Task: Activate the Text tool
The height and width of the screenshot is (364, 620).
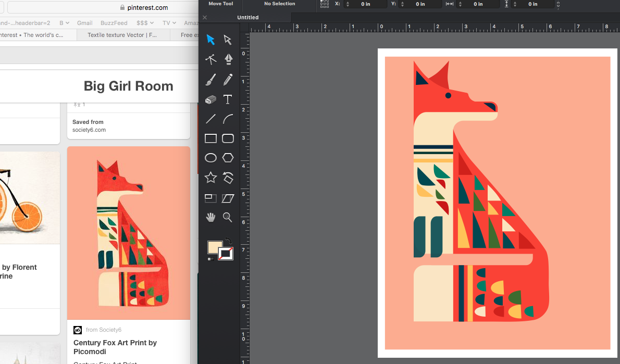Action: (228, 99)
